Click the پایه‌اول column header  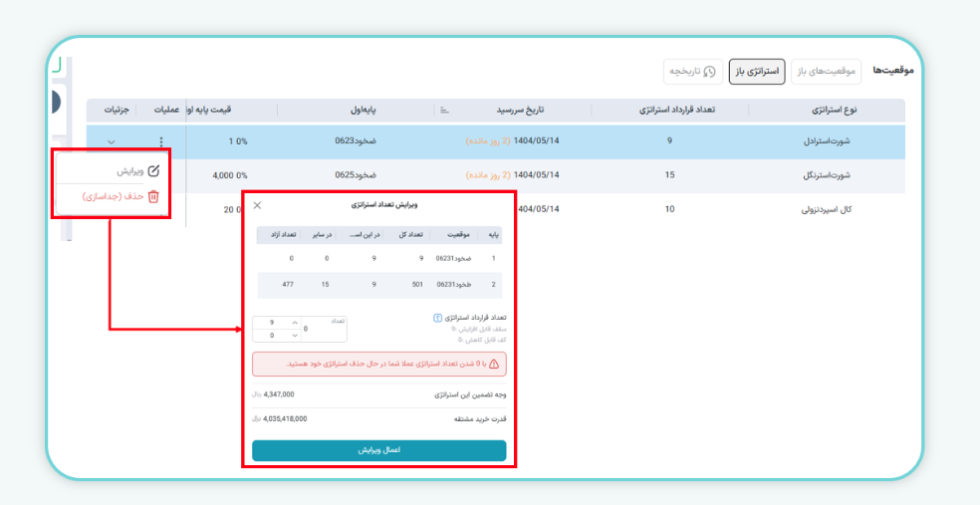tap(364, 110)
